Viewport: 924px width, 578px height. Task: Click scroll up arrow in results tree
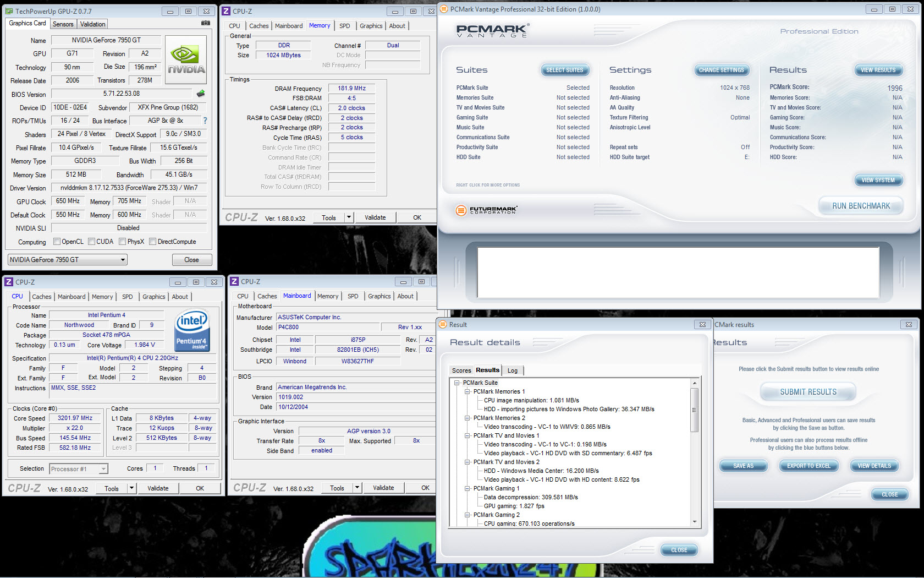tap(694, 383)
